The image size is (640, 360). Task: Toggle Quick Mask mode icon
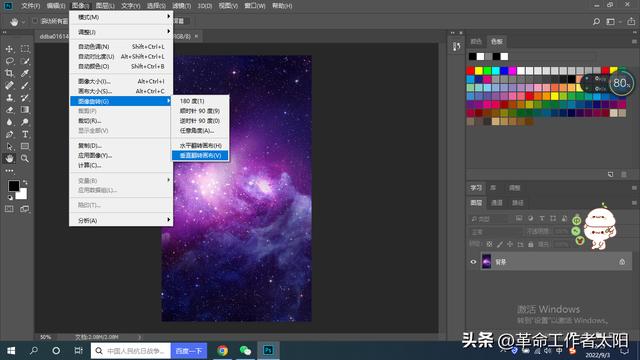point(9,209)
